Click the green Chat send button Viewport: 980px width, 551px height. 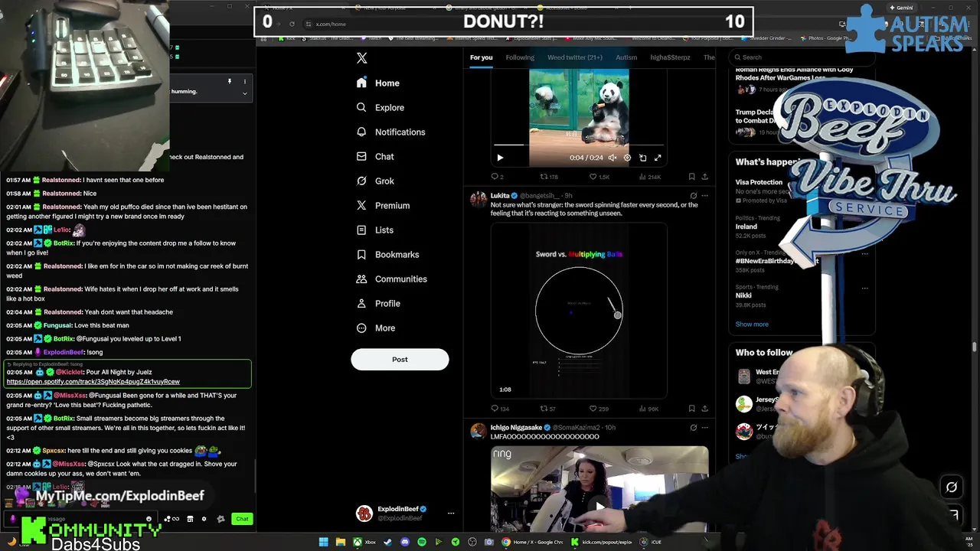(x=242, y=519)
